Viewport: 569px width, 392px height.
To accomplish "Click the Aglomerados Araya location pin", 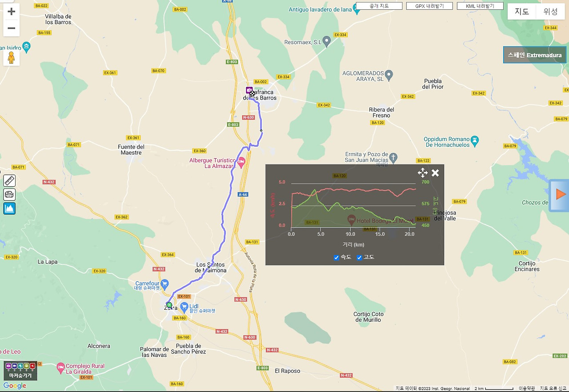I will coord(389,76).
